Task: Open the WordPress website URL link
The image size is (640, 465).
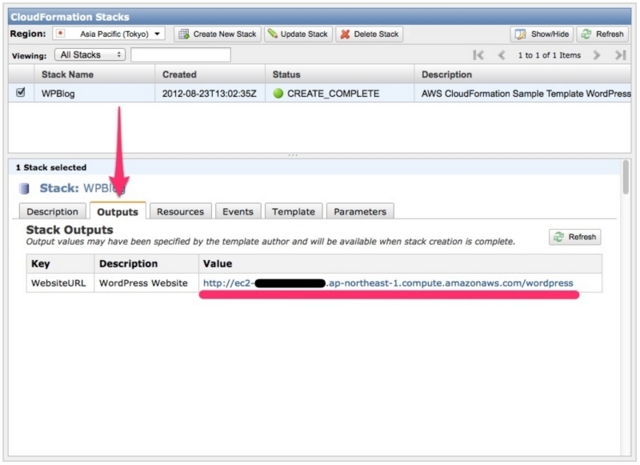Action: [x=388, y=283]
